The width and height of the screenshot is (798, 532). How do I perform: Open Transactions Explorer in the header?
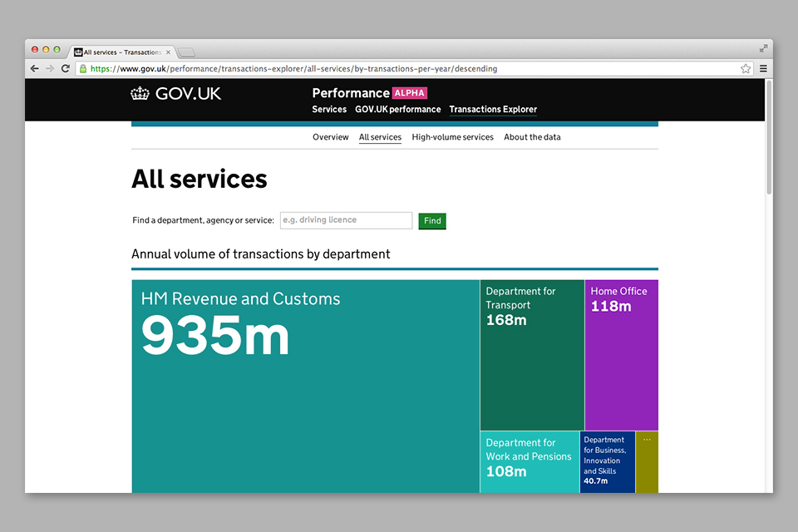tap(493, 110)
